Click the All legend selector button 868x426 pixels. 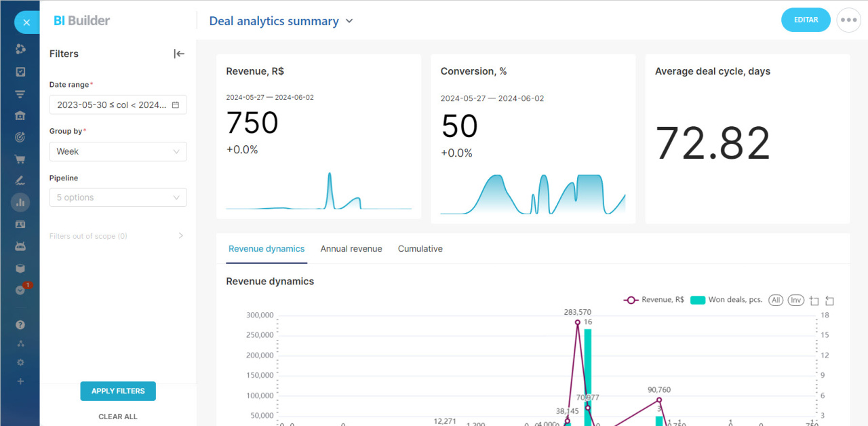click(776, 300)
